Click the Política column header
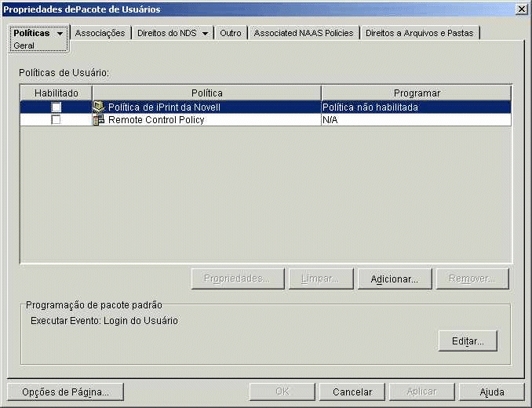532x408 pixels. (206, 93)
